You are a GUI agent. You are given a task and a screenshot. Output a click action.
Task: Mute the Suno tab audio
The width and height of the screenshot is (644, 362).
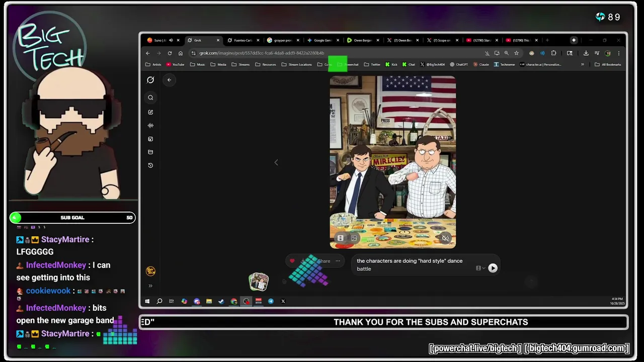coord(171,40)
